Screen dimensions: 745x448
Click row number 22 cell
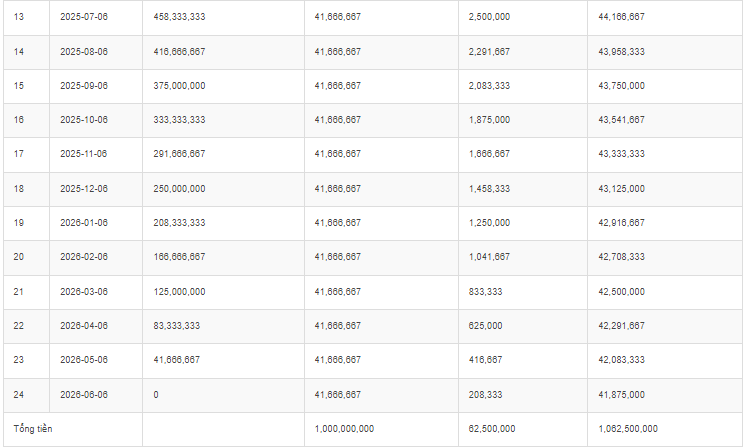(19, 325)
